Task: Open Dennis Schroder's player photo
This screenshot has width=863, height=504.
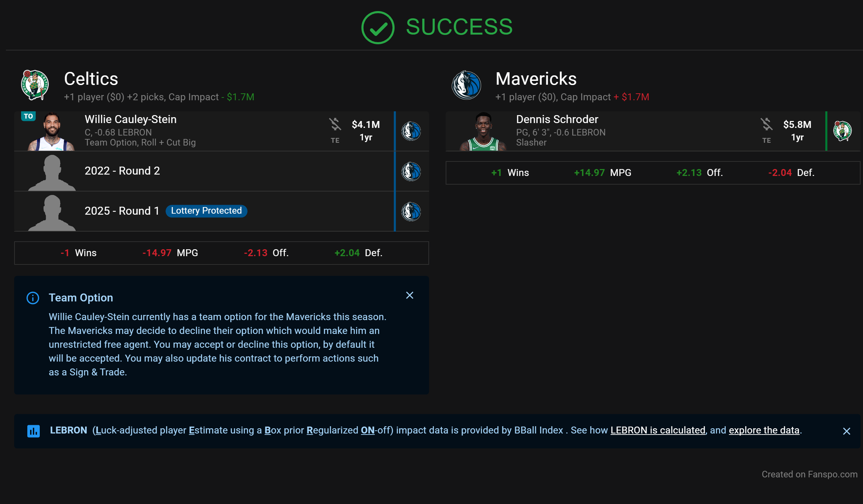Action: 483,131
